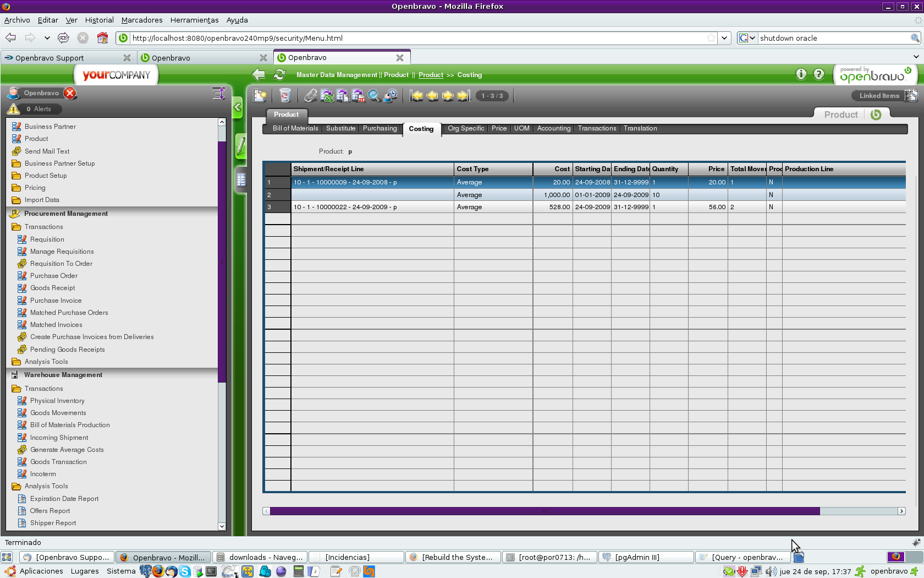
Task: Click the horizontal scrollbar below the grid
Action: (x=544, y=511)
